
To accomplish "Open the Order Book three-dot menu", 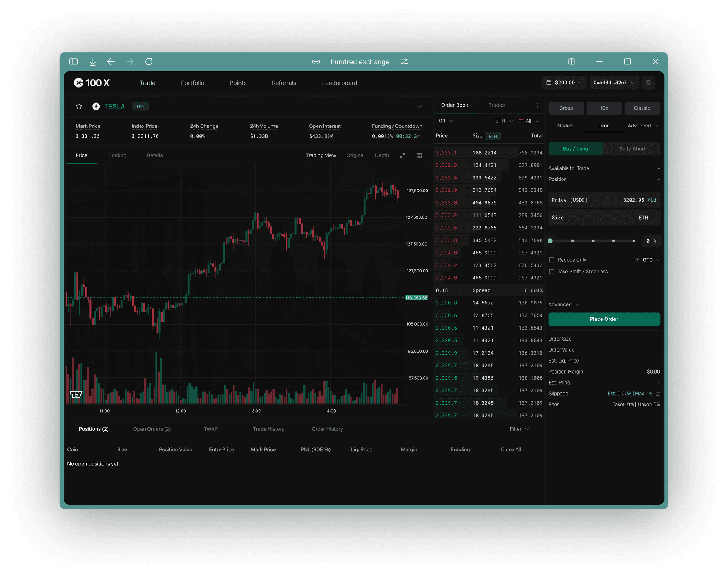I will pos(537,105).
